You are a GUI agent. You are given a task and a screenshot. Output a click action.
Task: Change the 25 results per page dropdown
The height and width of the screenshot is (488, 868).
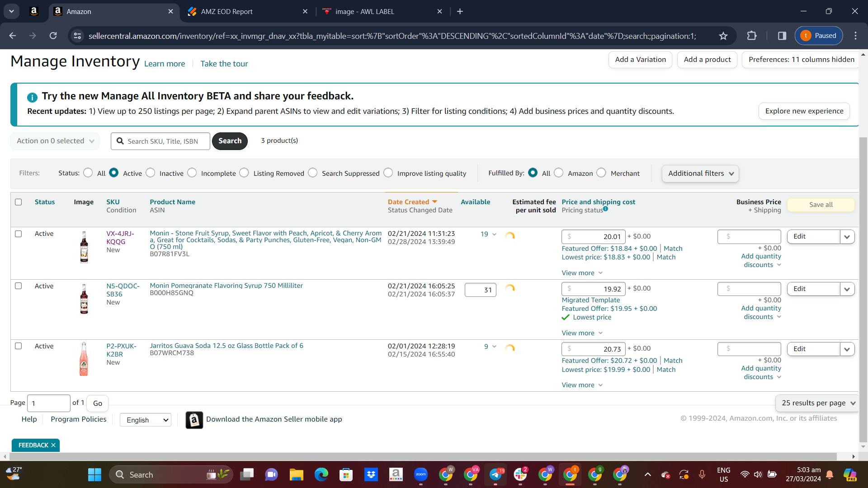coord(817,403)
